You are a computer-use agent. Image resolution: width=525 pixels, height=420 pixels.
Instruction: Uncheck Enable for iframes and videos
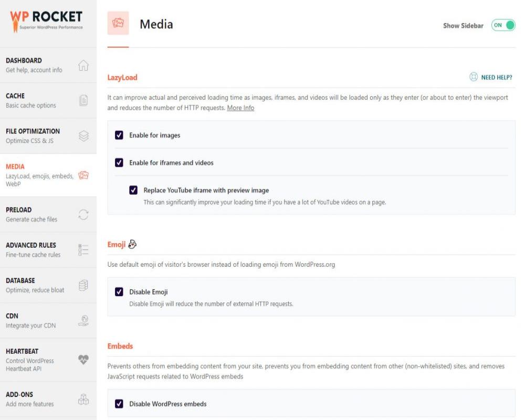pos(119,163)
